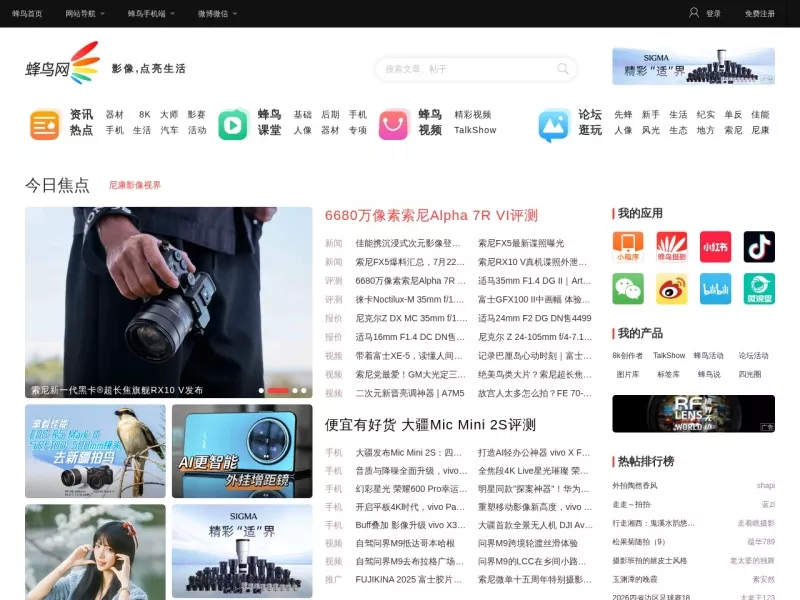Open the WeChat app icon

coord(628,289)
